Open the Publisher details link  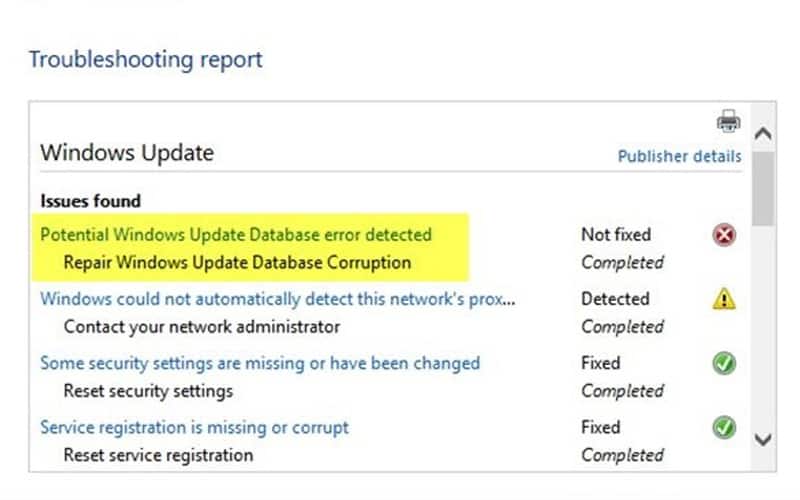(679, 156)
